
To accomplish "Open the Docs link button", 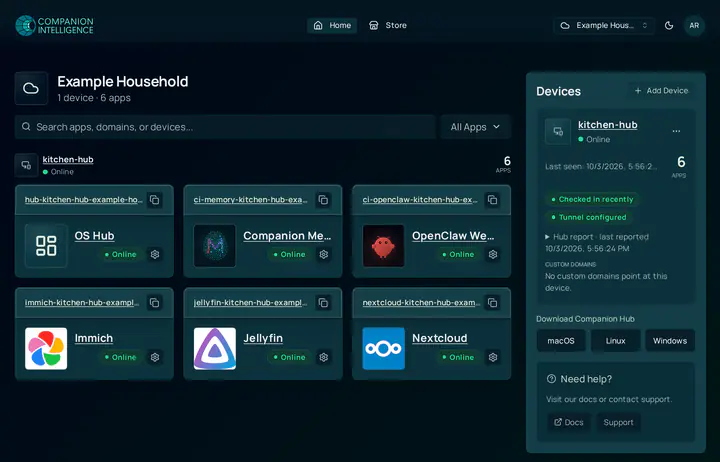I will click(x=568, y=423).
